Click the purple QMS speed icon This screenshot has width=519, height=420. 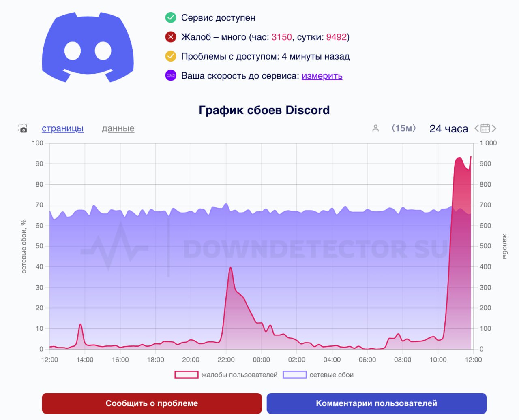click(x=171, y=76)
